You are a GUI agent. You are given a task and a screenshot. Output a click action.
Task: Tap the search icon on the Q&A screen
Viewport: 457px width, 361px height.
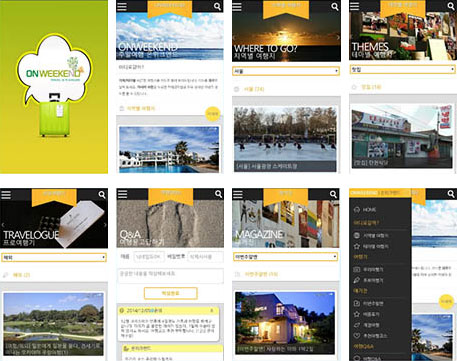coord(218,194)
